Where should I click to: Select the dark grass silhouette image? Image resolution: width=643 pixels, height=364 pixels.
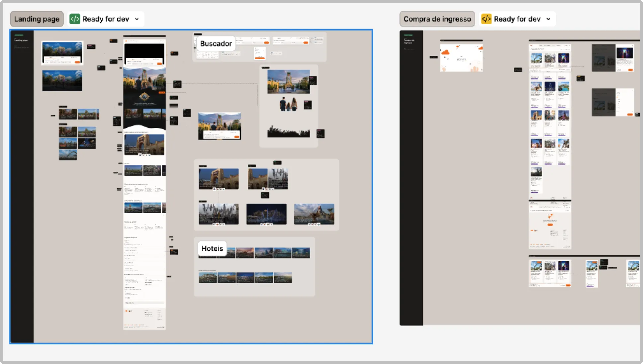pyautogui.click(x=288, y=132)
